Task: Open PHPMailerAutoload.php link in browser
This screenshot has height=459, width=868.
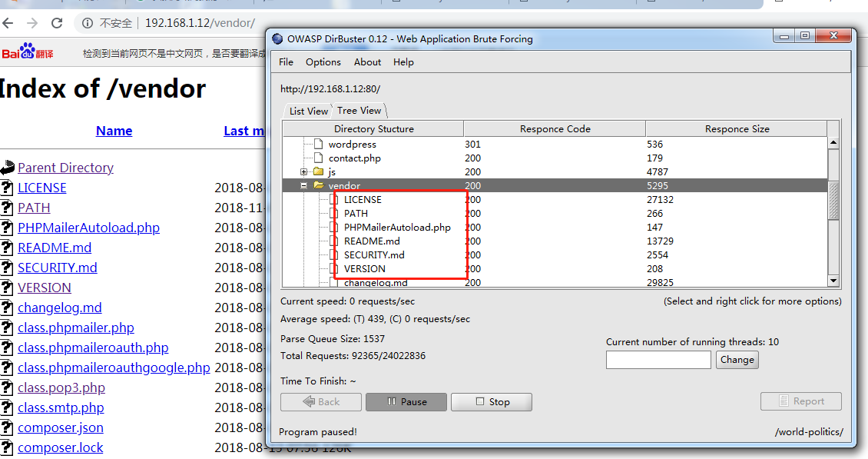Action: tap(88, 228)
